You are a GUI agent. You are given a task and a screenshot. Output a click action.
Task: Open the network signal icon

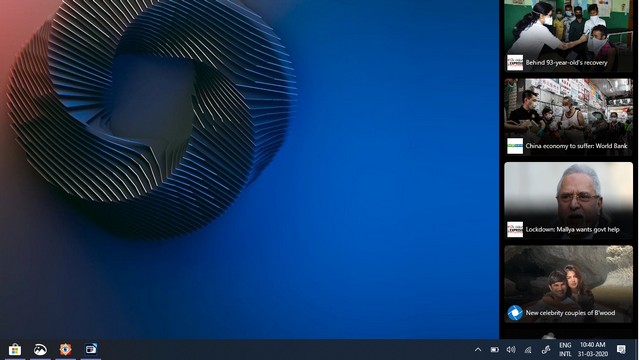[528, 350]
